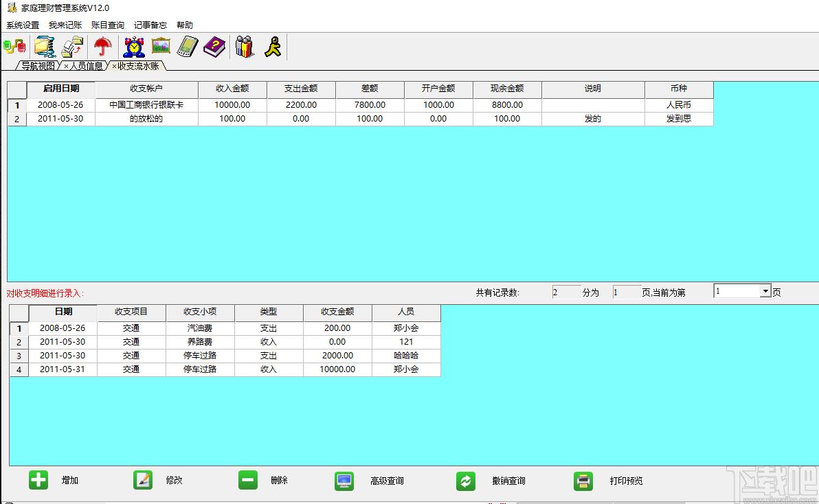Viewport: 819px width, 504px height.
Task: Click the 收支金额 column header
Action: point(337,312)
